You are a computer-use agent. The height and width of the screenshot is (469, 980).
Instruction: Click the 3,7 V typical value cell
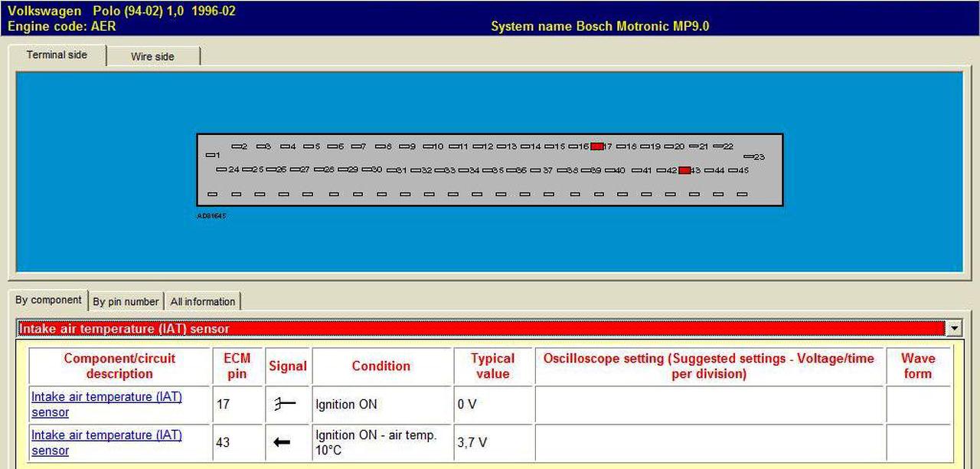click(x=492, y=443)
